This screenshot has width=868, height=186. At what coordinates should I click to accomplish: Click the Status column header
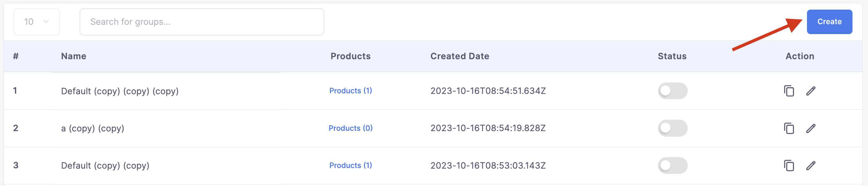(672, 56)
